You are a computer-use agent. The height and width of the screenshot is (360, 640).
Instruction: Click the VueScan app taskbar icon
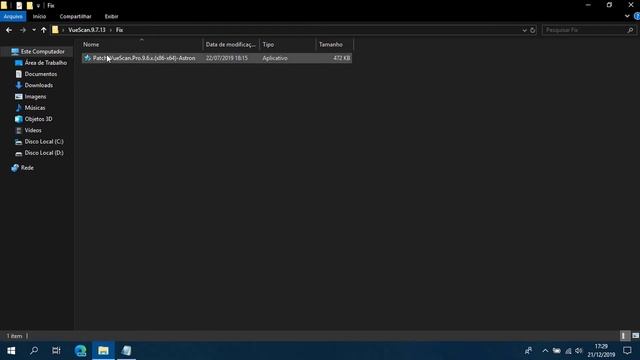(x=127, y=351)
